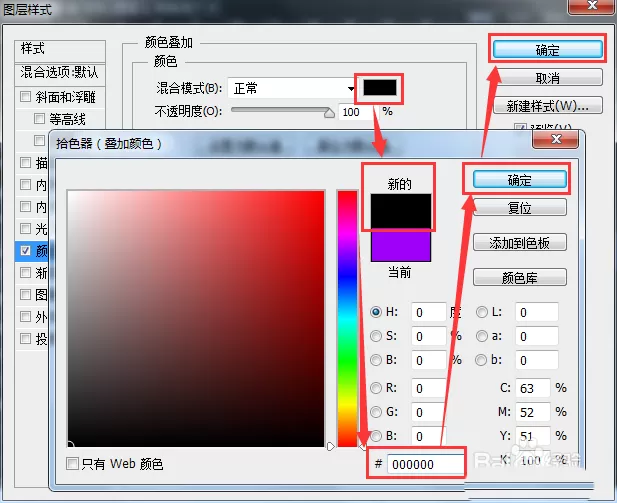This screenshot has width=617, height=503.
Task: Click the H hue value field
Action: [429, 312]
